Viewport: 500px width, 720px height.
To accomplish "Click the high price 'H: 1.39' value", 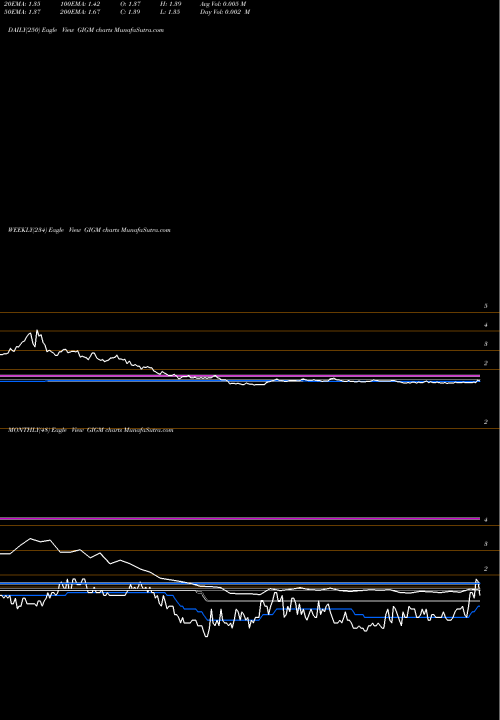I will pos(171,4).
